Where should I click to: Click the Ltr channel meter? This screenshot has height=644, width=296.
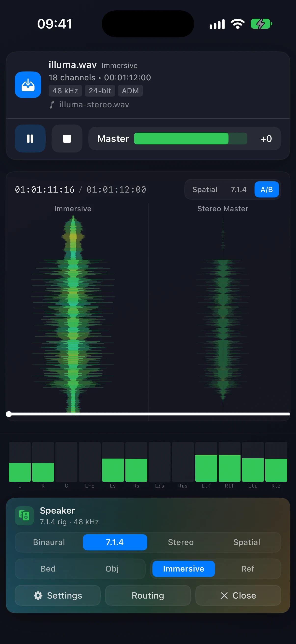pos(253,462)
